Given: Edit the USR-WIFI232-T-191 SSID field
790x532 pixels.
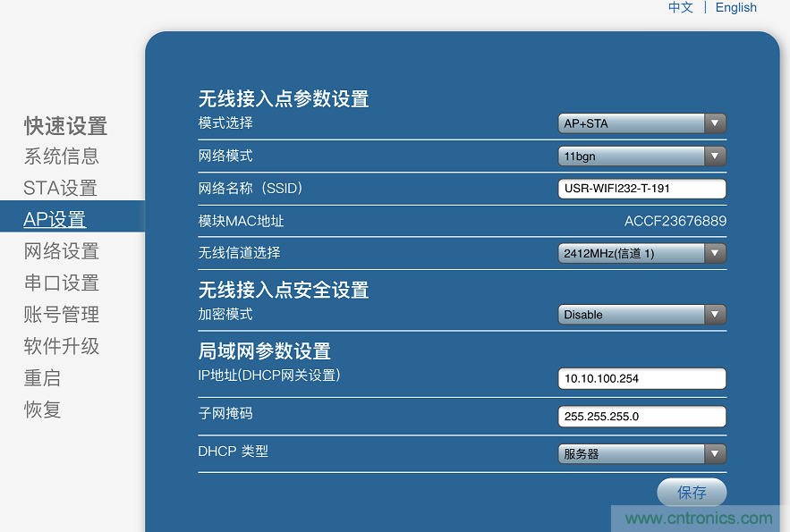Looking at the screenshot, I should [x=641, y=189].
